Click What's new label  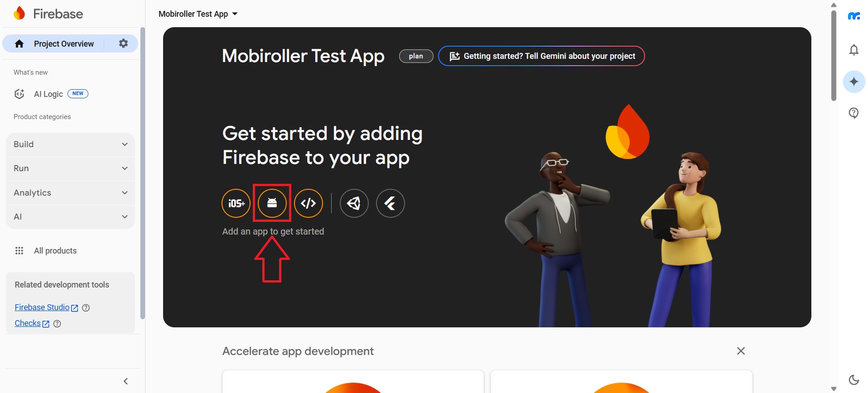[x=30, y=72]
